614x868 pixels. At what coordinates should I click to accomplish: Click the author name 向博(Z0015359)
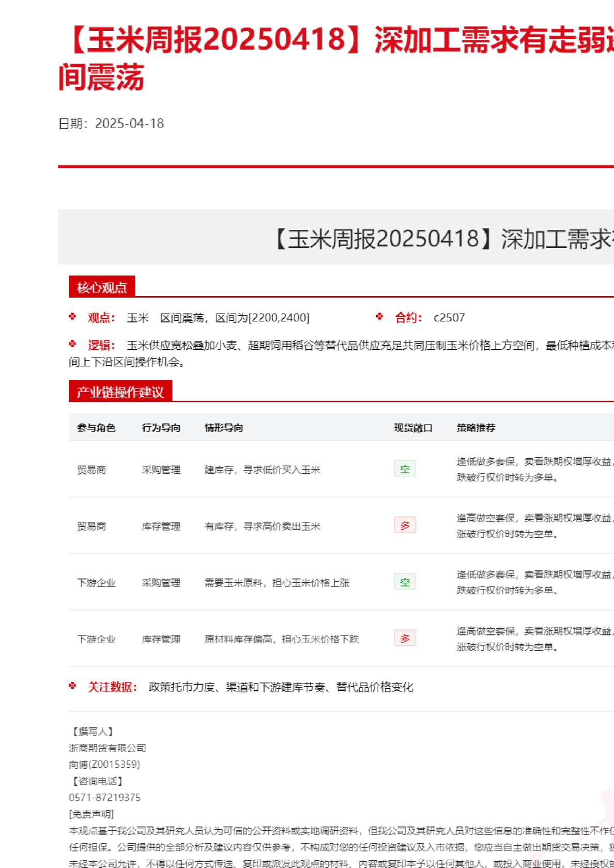point(104,765)
